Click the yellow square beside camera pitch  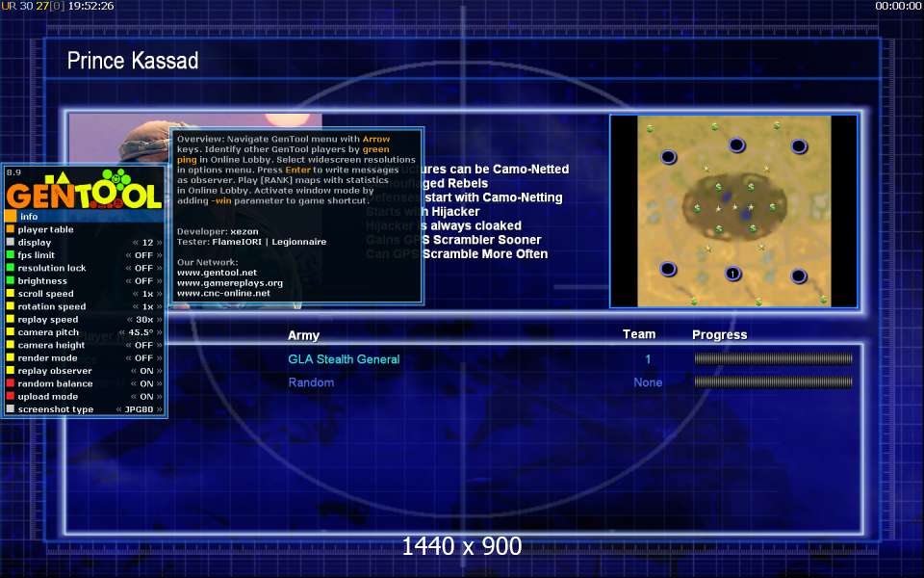click(x=10, y=332)
